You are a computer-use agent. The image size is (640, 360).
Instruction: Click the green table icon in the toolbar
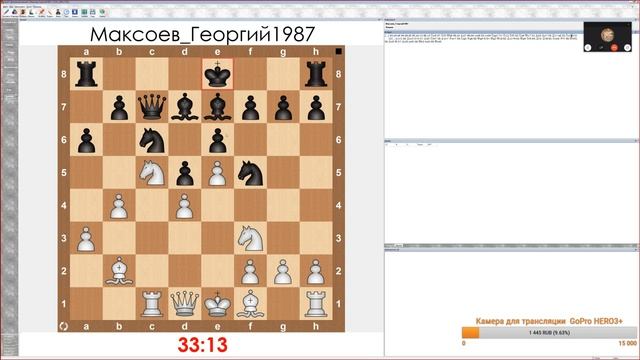(x=84, y=12)
